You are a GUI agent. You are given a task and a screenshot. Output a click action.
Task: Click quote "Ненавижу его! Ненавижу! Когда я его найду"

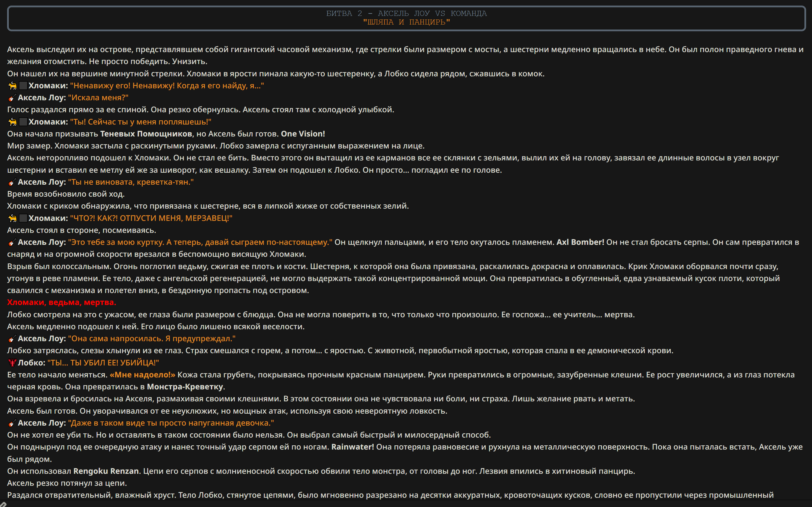pyautogui.click(x=167, y=86)
